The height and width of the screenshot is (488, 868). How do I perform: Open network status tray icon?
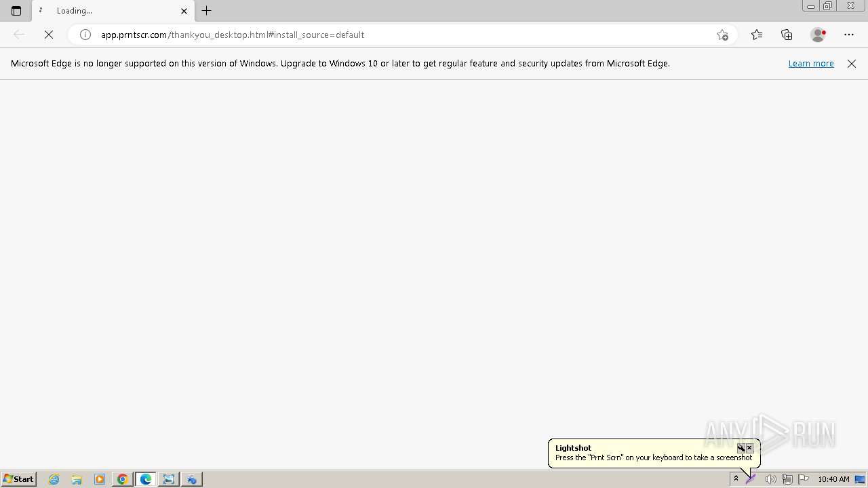pos(787,479)
